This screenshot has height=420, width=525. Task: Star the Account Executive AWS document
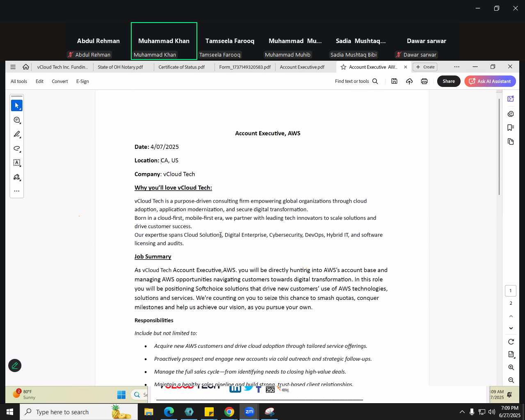[x=343, y=67]
